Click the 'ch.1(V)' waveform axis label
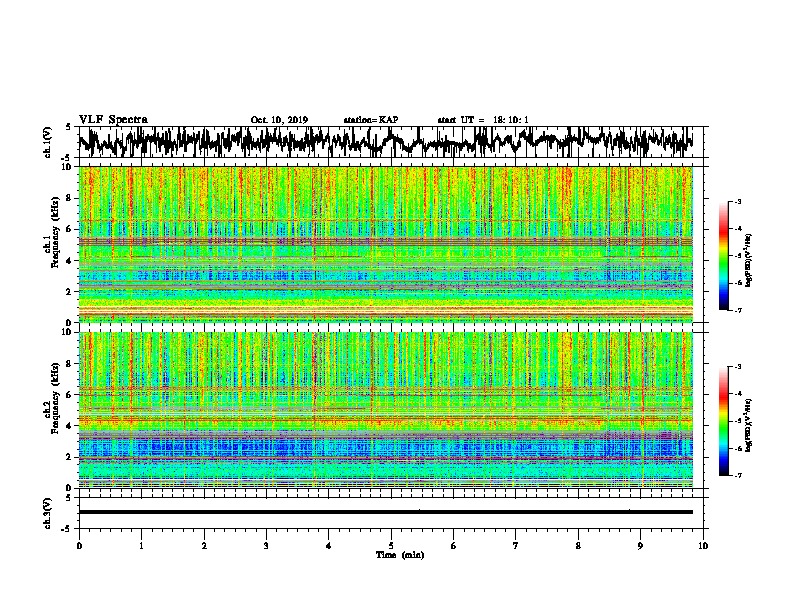The image size is (792, 612). click(47, 142)
